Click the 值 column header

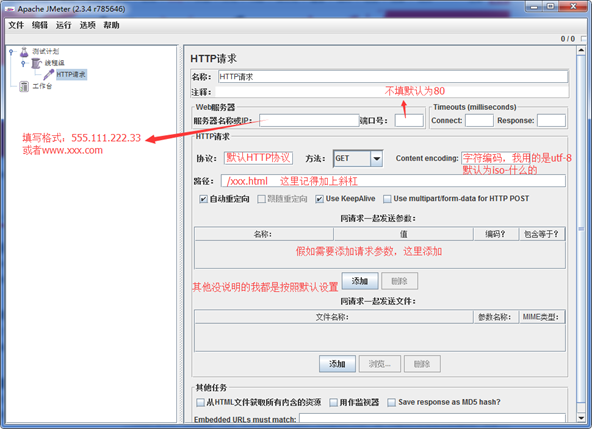(403, 234)
